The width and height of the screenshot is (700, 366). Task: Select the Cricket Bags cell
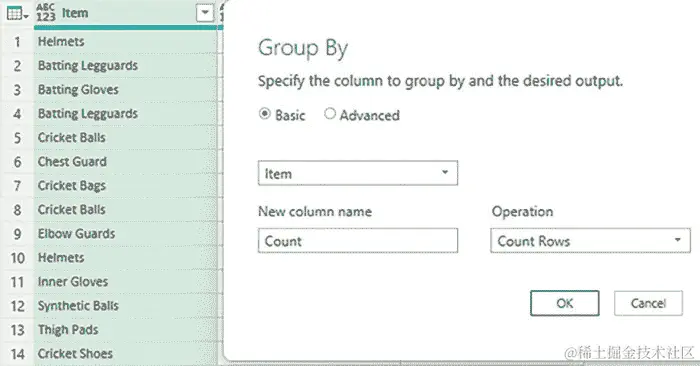click(125, 186)
